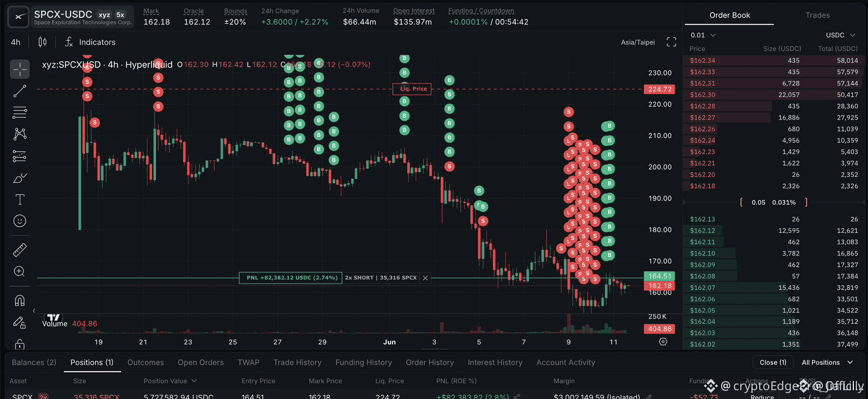Click the TradingView logo on chart
The height and width of the screenshot is (399, 868).
[53, 317]
